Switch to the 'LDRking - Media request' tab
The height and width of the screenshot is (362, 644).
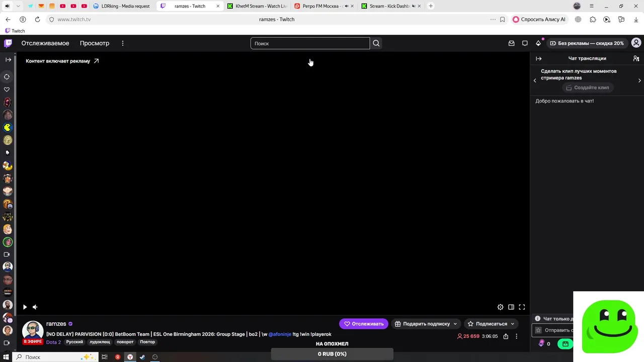pyautogui.click(x=121, y=6)
